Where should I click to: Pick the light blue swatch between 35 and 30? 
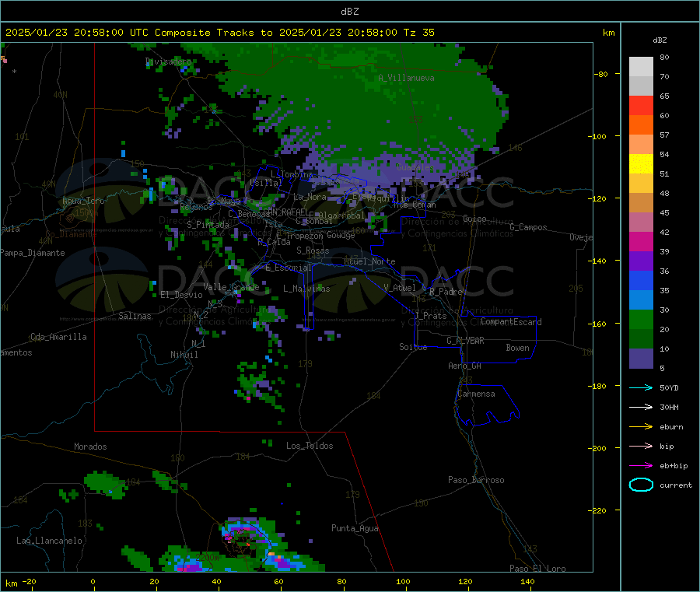(641, 300)
